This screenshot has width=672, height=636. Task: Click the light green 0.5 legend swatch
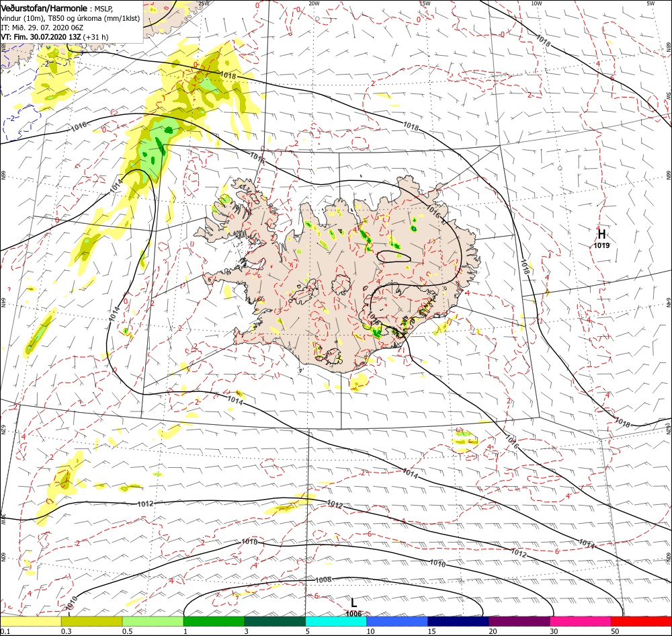[153, 621]
